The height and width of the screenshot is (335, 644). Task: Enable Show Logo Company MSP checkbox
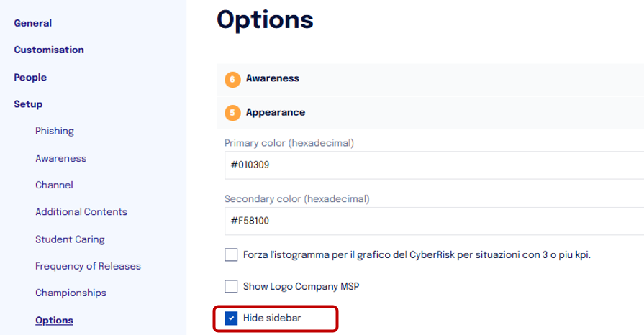(x=231, y=286)
